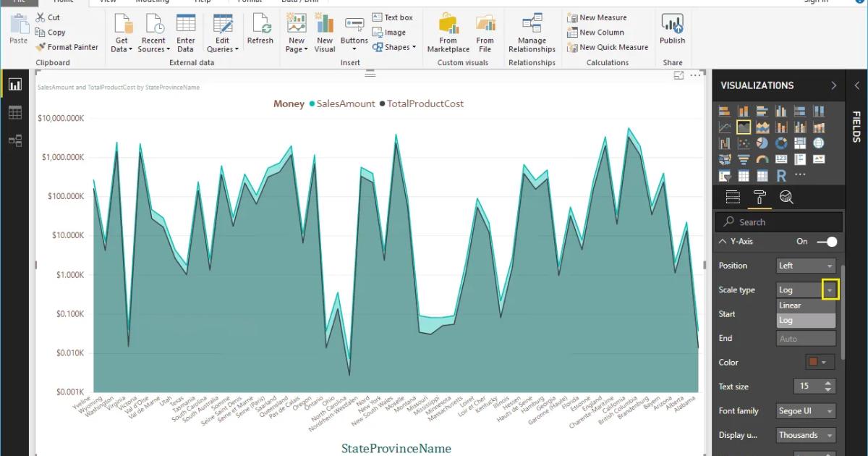This screenshot has width=868, height=456.
Task: Open the Position dropdown showing Left
Action: click(x=805, y=265)
